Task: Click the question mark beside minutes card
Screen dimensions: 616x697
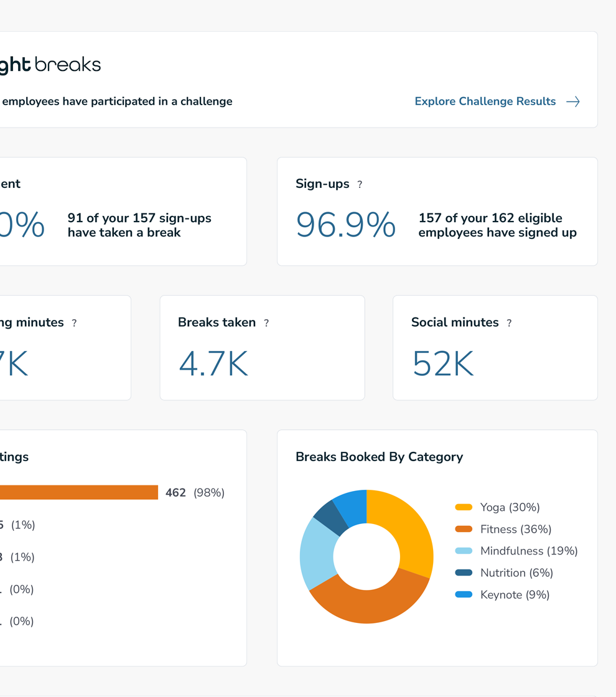Action: (x=74, y=323)
